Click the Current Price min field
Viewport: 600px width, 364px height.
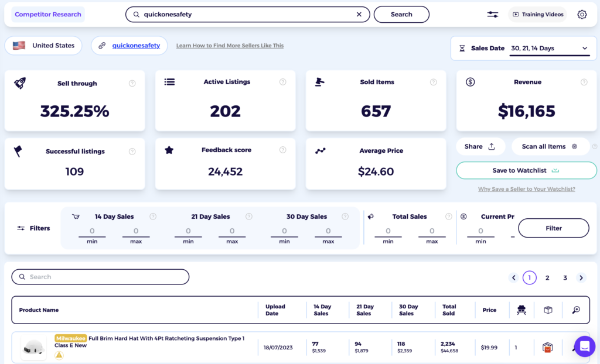(x=480, y=231)
